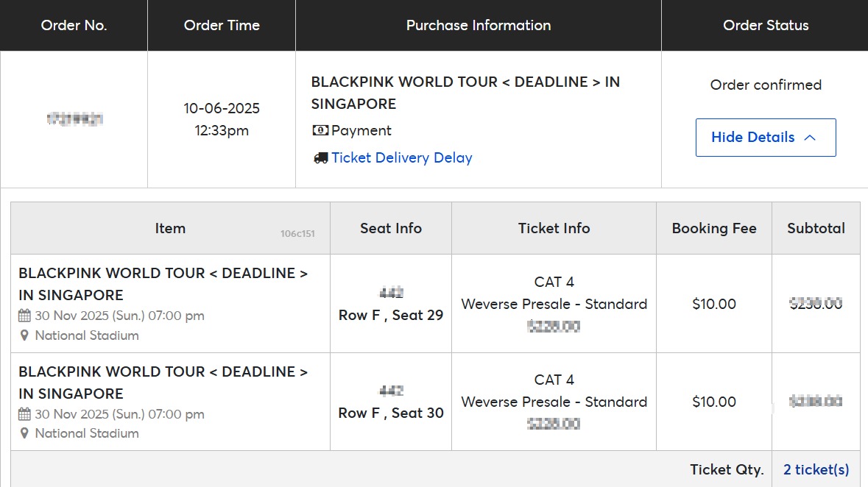868x487 pixels.
Task: Click the delivery truck icon
Action: (320, 158)
